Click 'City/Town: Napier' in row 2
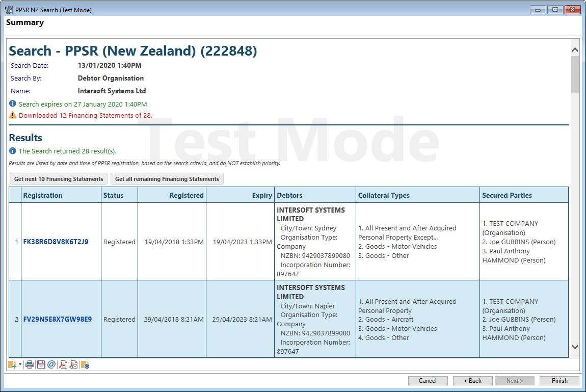Viewport: 586px width, 392px height. click(x=308, y=306)
